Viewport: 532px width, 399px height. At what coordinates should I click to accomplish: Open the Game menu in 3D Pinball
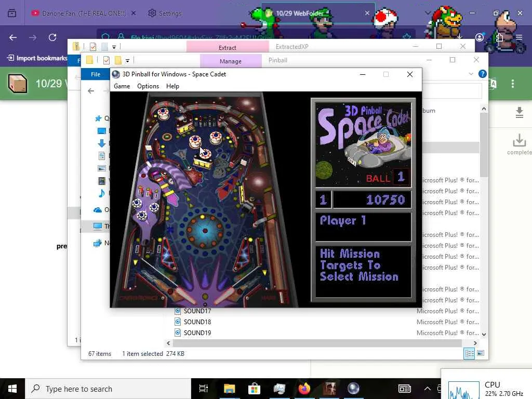click(x=122, y=86)
